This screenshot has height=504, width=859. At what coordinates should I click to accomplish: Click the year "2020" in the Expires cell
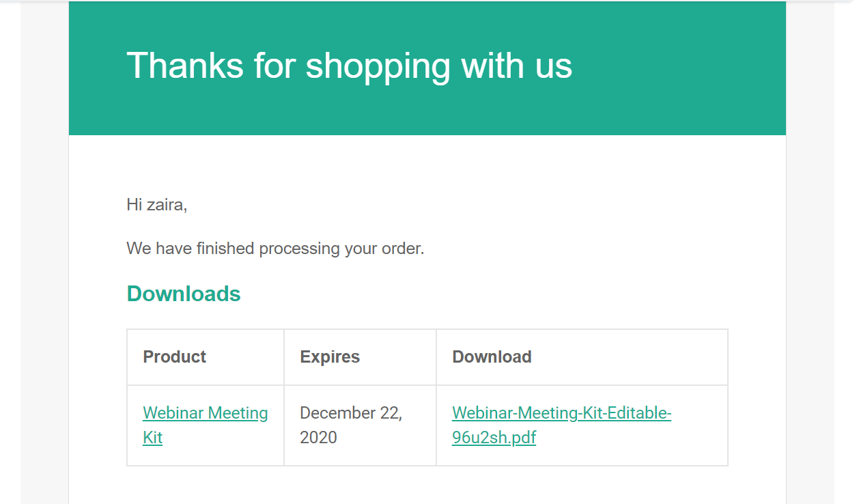(x=318, y=438)
